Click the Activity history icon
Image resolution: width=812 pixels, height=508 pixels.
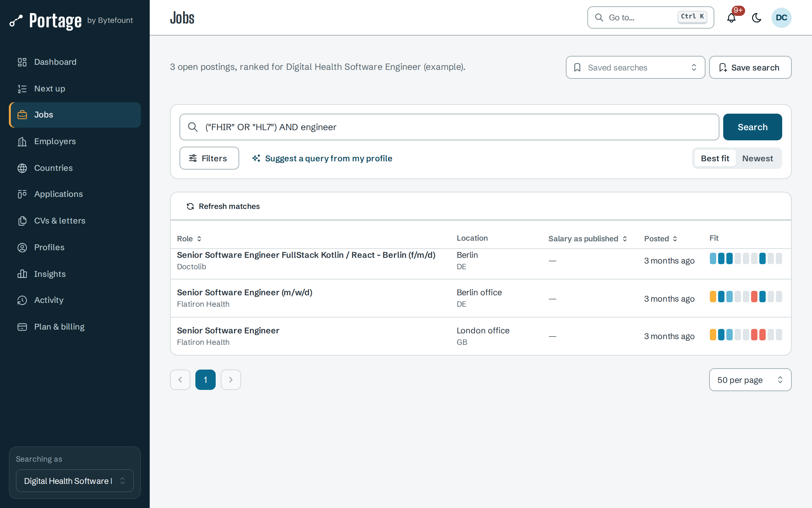[22, 300]
